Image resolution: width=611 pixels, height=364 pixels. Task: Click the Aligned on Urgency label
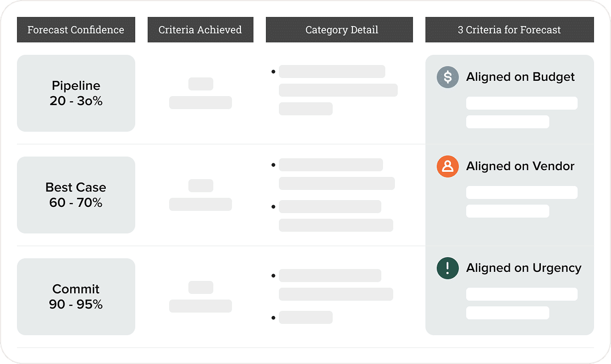tap(524, 268)
